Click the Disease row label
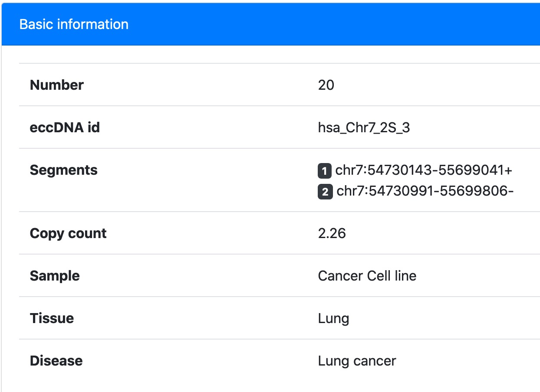Screen dimensions: 540x392 tap(56, 361)
